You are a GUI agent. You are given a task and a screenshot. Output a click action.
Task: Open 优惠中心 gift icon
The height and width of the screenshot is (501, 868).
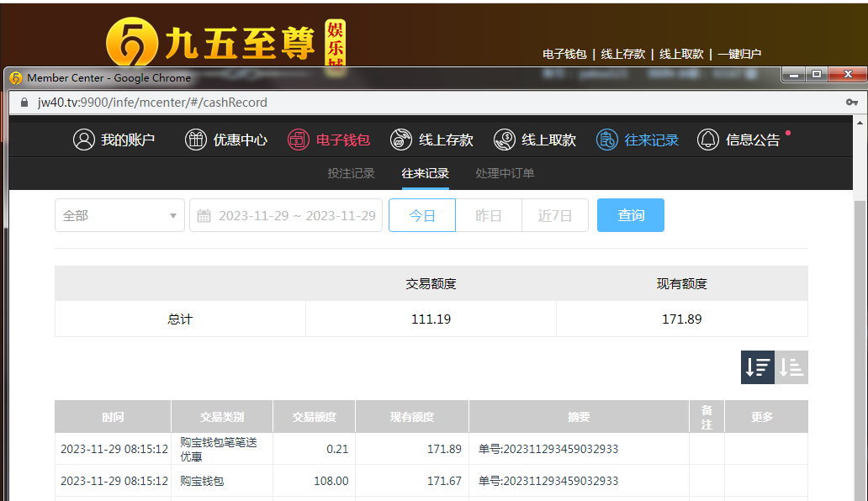click(195, 140)
